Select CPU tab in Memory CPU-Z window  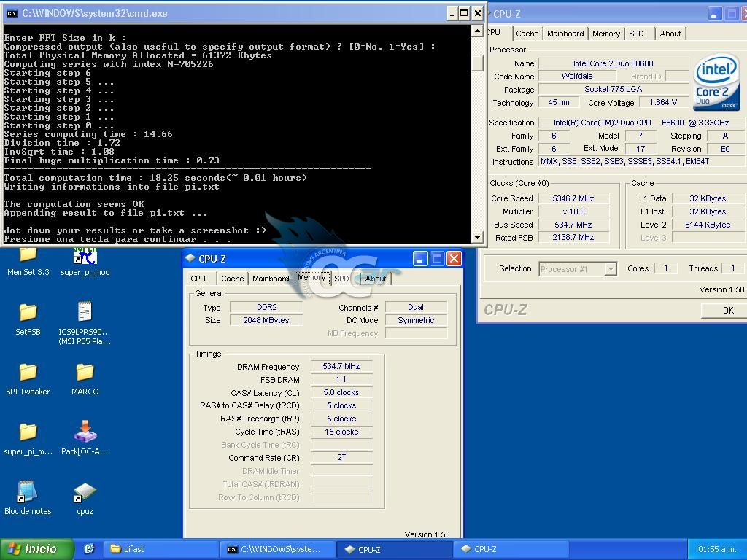pos(198,279)
